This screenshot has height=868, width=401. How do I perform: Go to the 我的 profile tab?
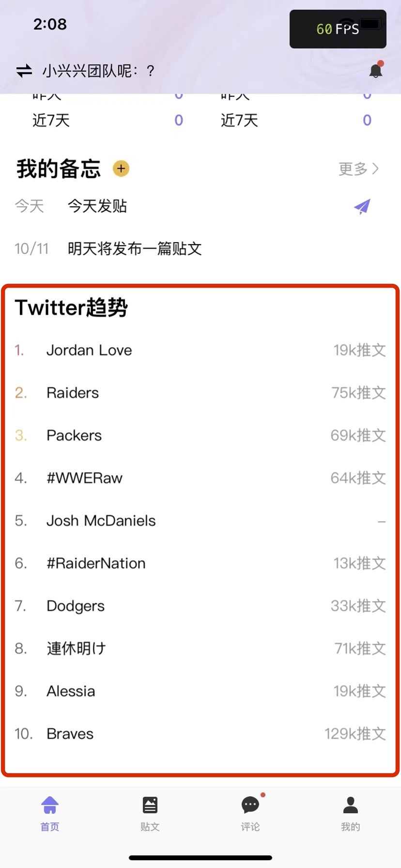coord(351,814)
